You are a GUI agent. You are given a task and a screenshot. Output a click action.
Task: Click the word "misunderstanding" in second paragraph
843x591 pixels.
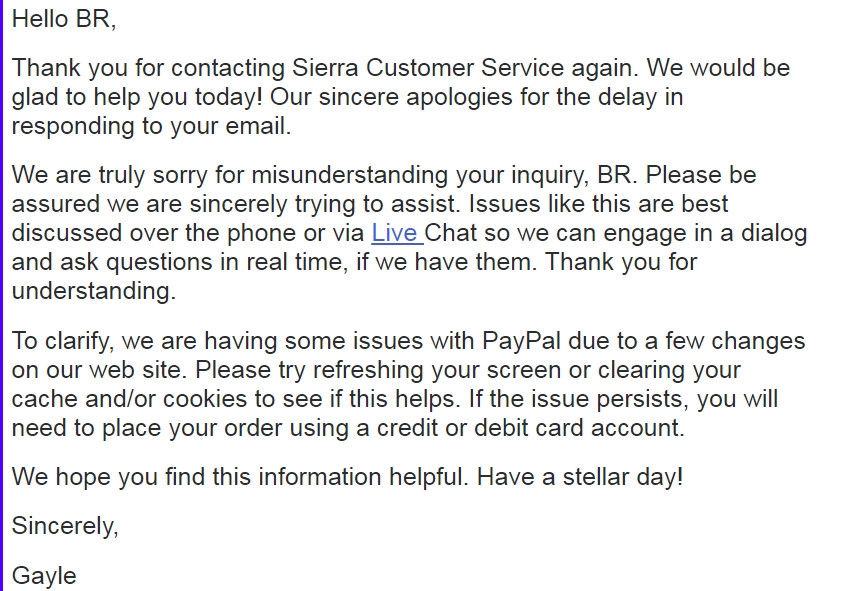[349, 175]
